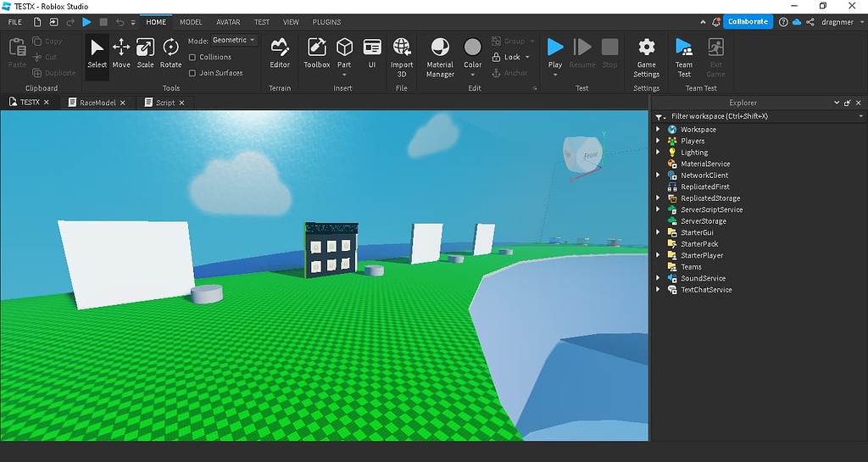Activate the Rotate tool

(170, 53)
